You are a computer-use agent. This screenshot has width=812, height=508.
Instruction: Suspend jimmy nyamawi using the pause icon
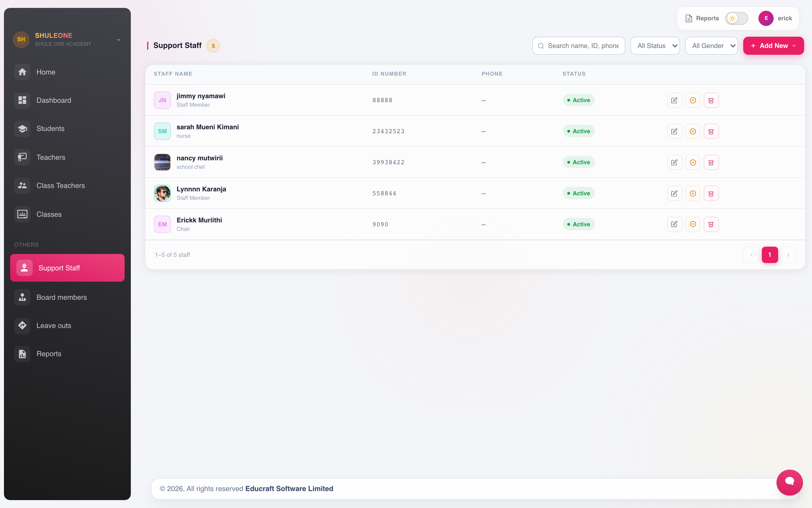click(x=692, y=100)
